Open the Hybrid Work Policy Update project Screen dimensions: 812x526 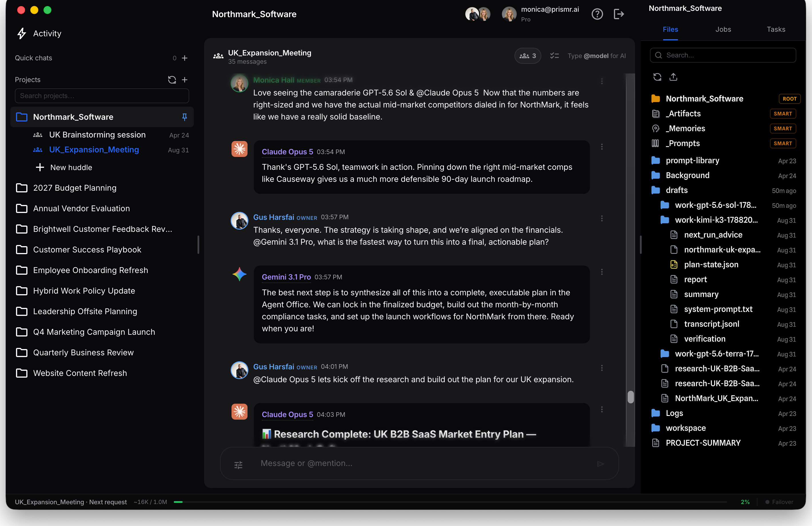pos(84,291)
